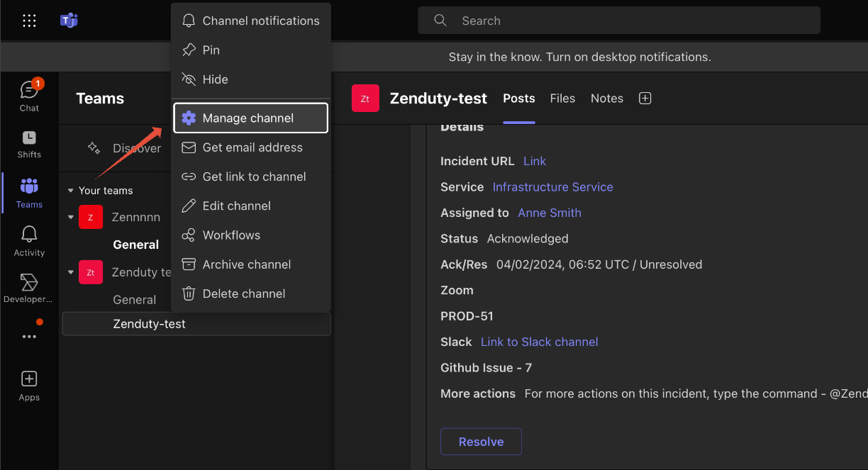Viewport: 868px width, 470px height.
Task: Click the three-dots more apps icon
Action: 29,337
